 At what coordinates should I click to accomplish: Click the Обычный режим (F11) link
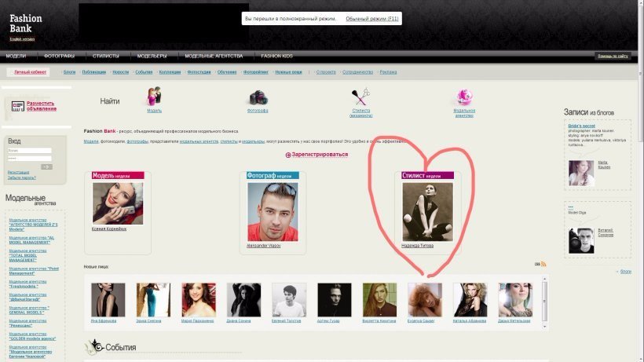[372, 19]
